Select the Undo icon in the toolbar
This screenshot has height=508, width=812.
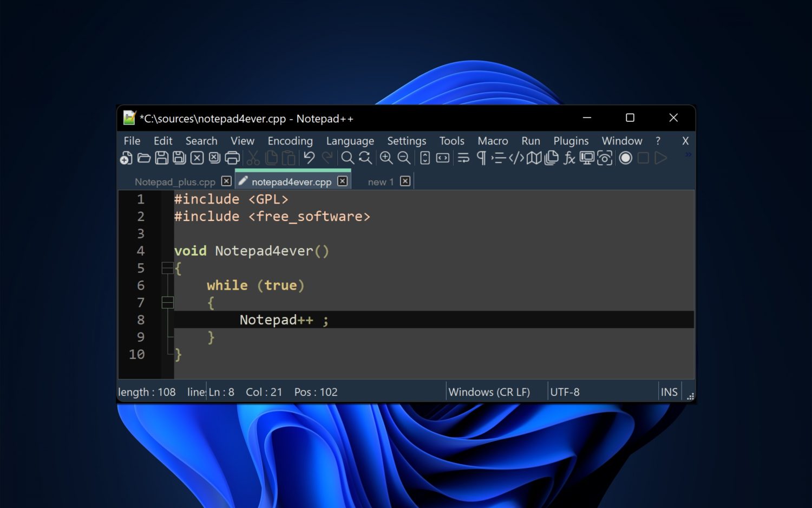(x=308, y=158)
